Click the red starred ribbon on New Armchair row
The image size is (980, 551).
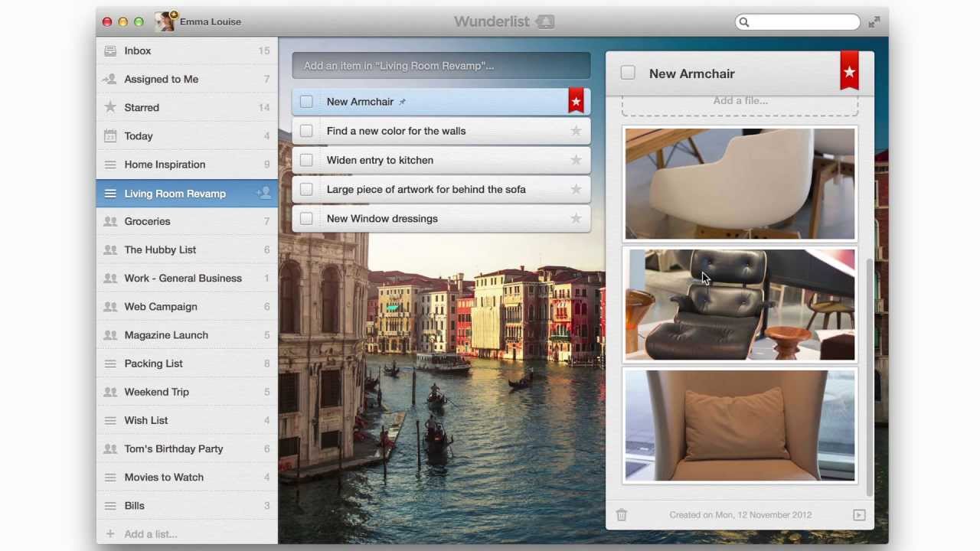point(576,101)
